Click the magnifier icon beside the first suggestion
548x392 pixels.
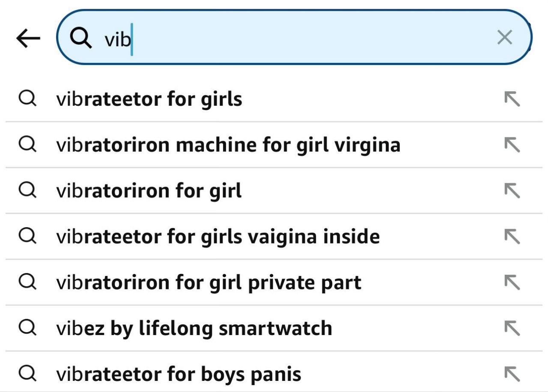click(x=27, y=99)
